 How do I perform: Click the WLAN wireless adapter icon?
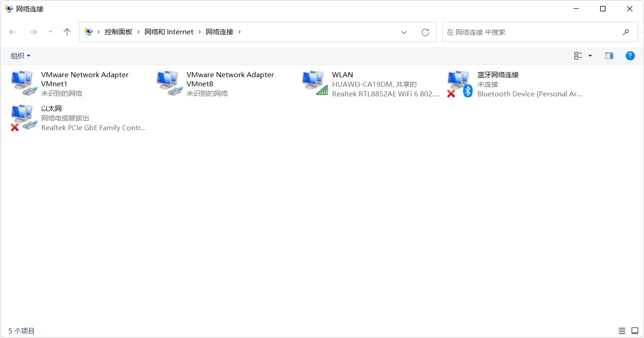(315, 83)
